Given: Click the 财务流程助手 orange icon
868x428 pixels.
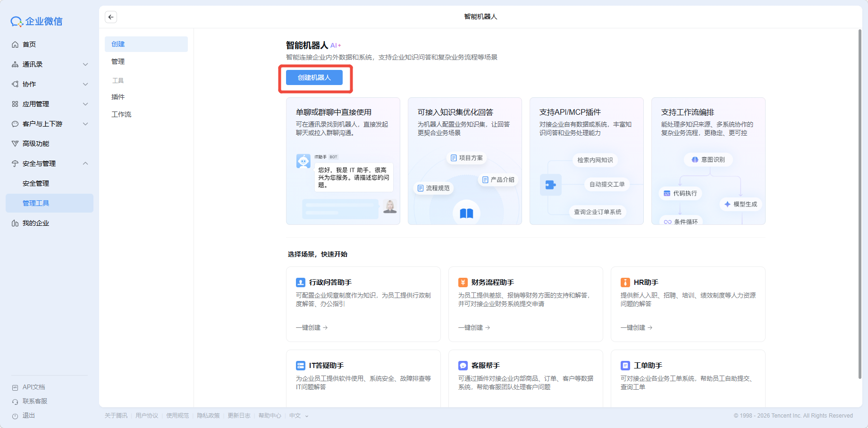Looking at the screenshot, I should click(463, 282).
